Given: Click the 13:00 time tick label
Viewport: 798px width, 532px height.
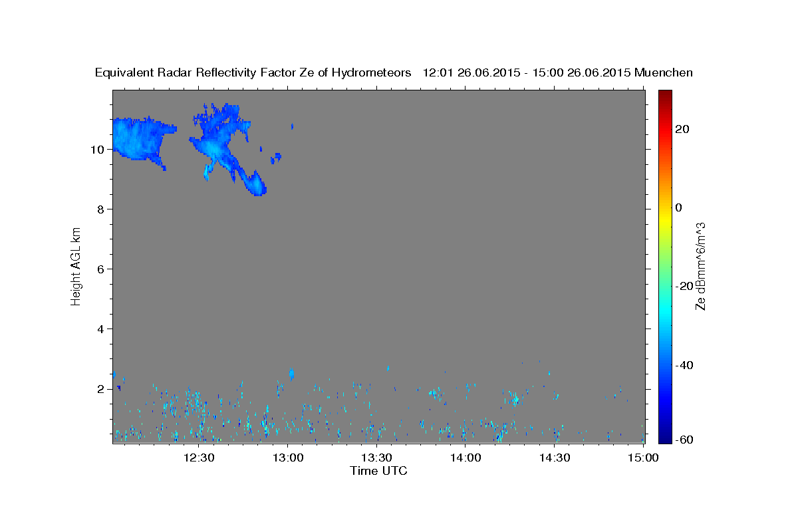Looking at the screenshot, I should tap(287, 458).
